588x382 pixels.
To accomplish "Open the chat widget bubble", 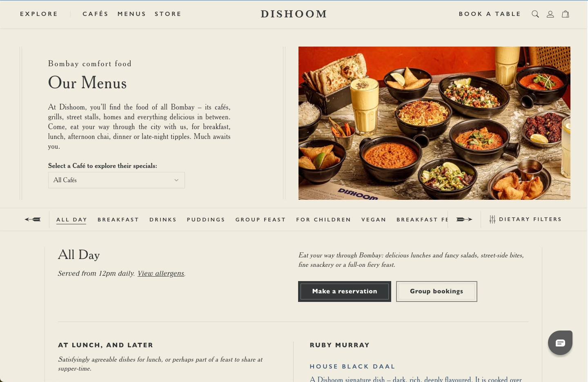I will click(560, 343).
